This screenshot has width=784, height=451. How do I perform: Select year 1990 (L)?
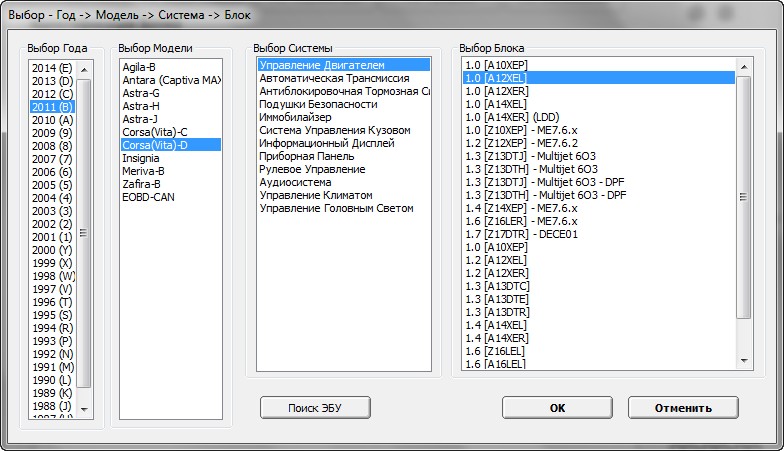click(52, 380)
